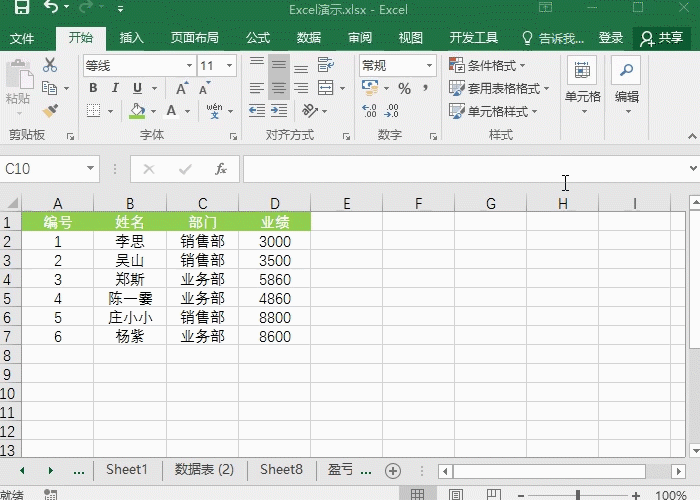Open the 开发工具 tab
700x500 pixels.
[474, 38]
